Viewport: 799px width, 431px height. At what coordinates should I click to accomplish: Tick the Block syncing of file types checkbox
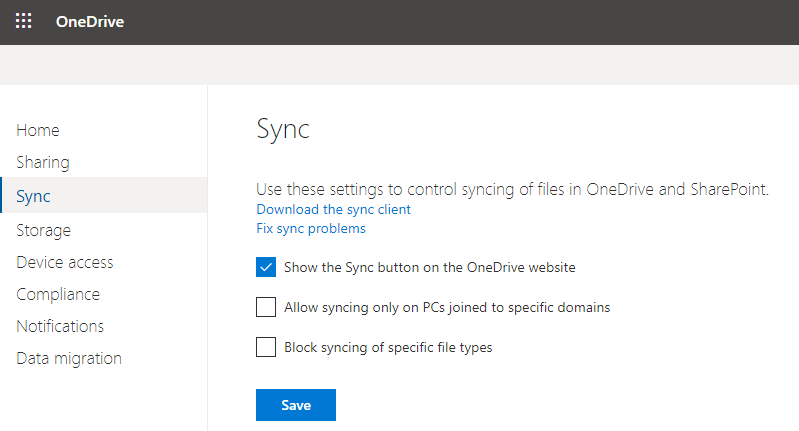[x=266, y=347]
